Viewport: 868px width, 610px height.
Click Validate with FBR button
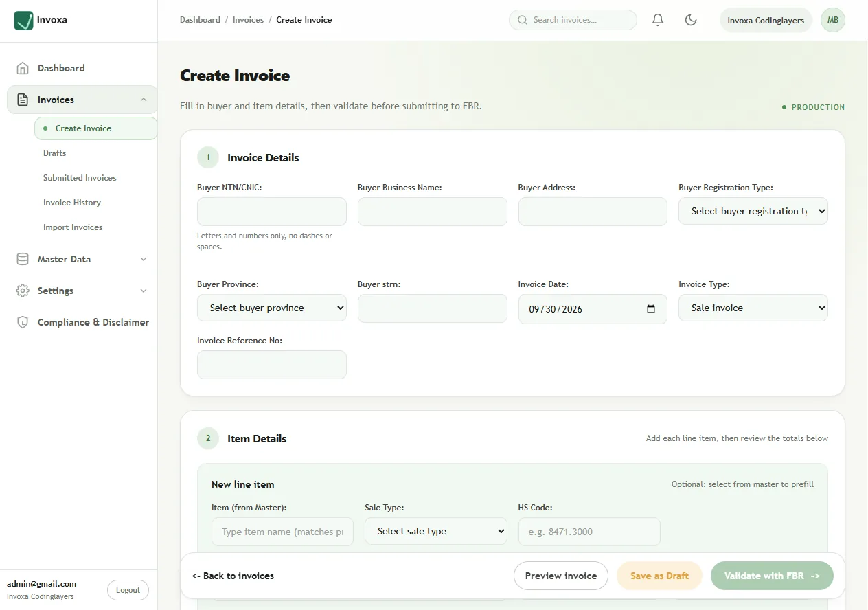[x=772, y=576]
